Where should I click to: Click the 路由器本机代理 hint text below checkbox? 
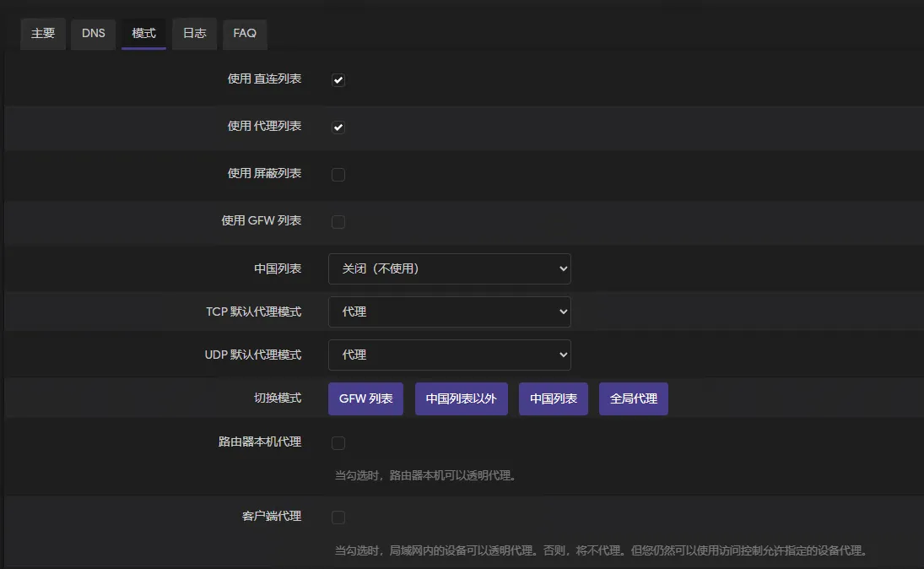pos(425,475)
